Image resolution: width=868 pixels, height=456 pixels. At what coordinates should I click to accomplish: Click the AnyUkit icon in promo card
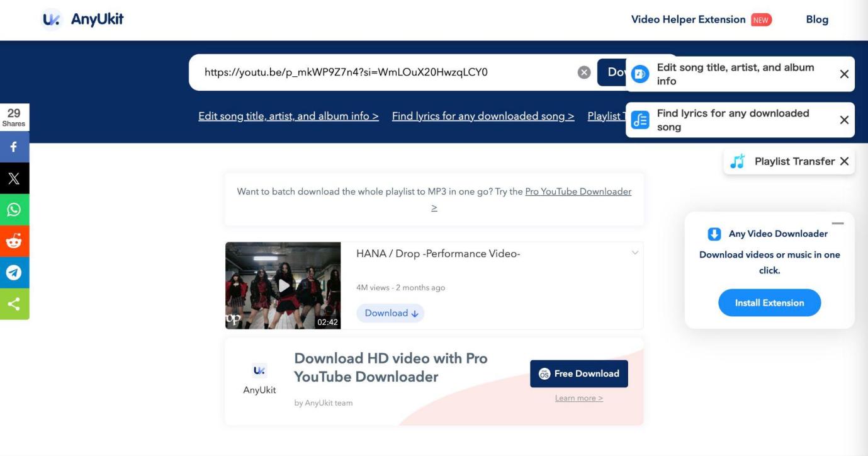(259, 370)
